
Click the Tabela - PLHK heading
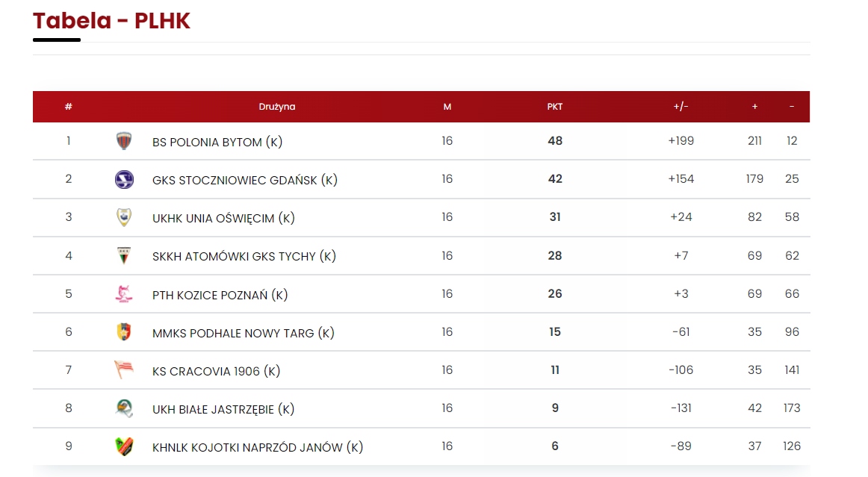click(112, 21)
